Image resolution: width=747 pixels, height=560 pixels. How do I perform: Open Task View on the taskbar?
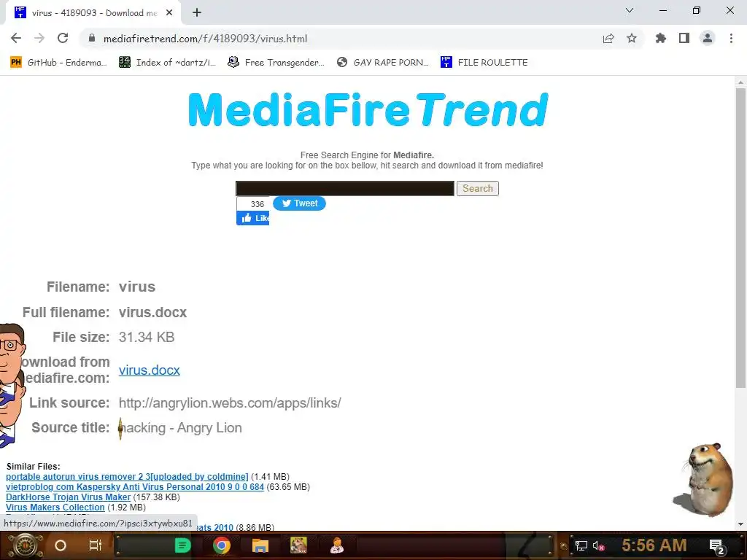pyautogui.click(x=96, y=545)
